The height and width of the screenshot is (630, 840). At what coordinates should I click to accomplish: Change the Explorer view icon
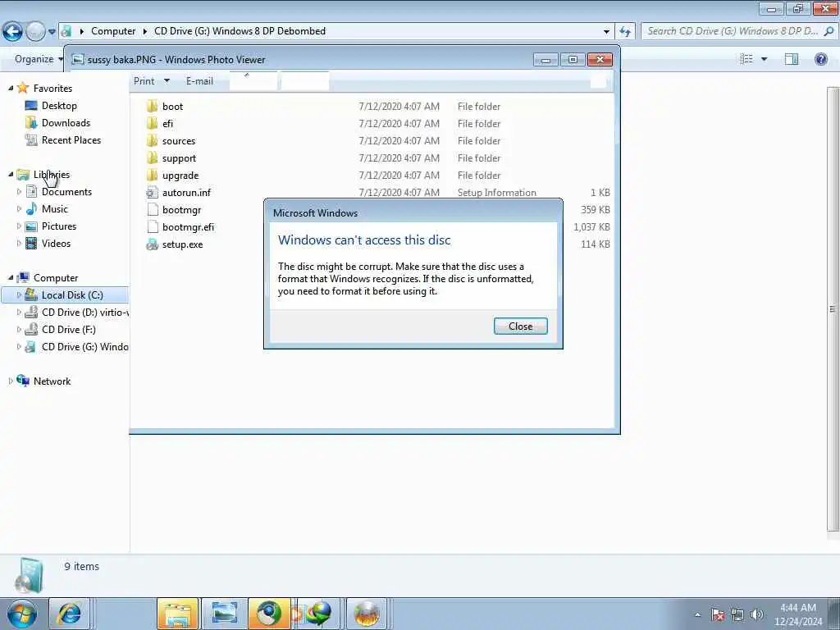click(x=746, y=59)
